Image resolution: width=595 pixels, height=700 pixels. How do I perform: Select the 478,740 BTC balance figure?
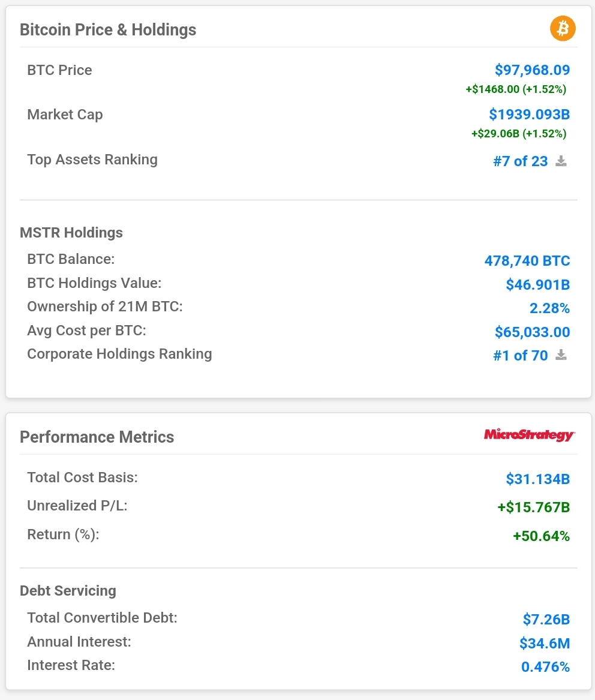527,261
